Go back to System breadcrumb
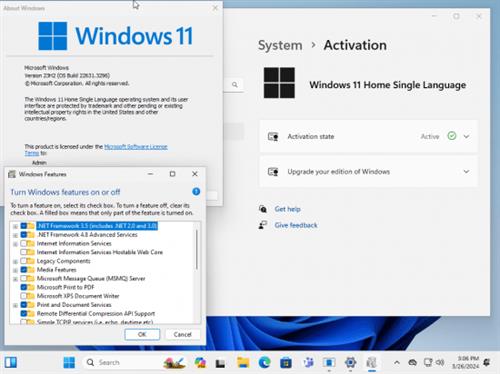The width and height of the screenshot is (500, 374). [x=280, y=45]
